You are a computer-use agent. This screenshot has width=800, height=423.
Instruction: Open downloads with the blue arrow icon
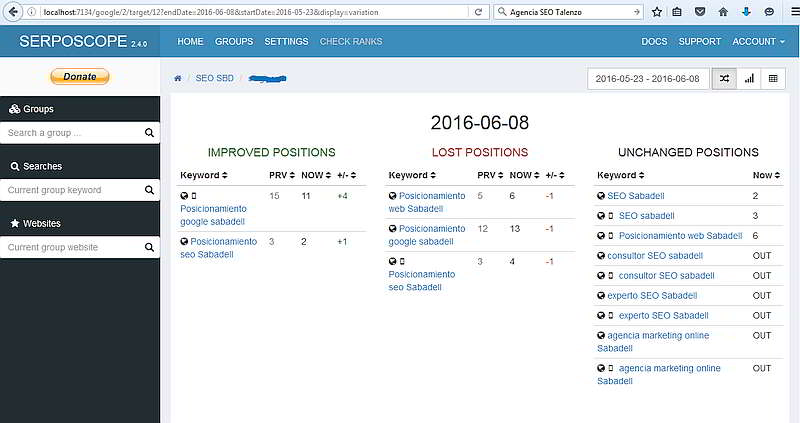[x=746, y=12]
